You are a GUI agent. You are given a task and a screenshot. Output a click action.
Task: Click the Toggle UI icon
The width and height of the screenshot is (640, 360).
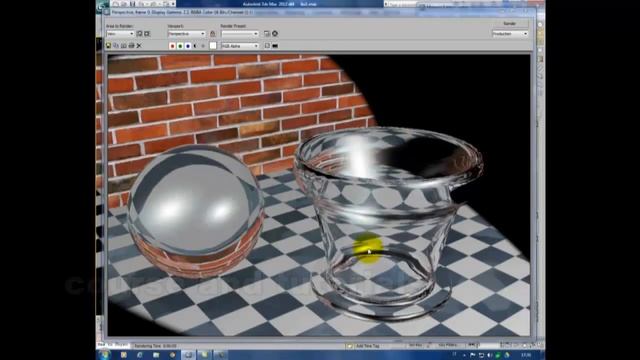pos(275,46)
